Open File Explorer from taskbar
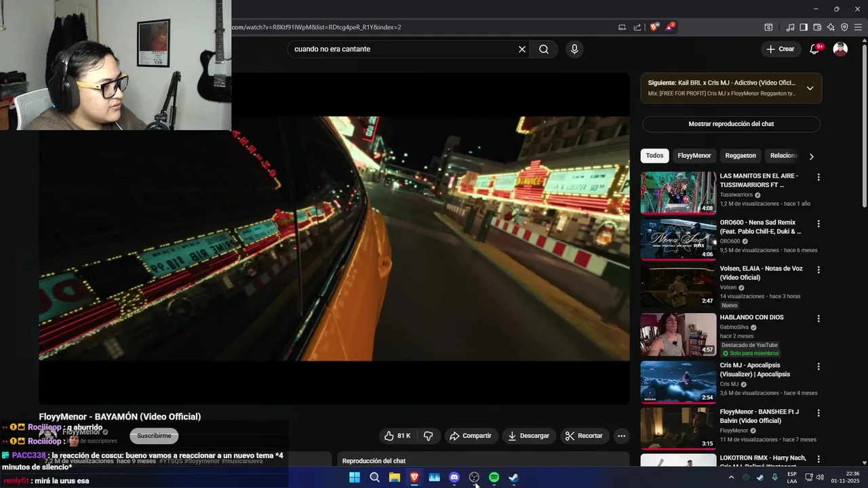Image resolution: width=868 pixels, height=488 pixels. point(395,477)
